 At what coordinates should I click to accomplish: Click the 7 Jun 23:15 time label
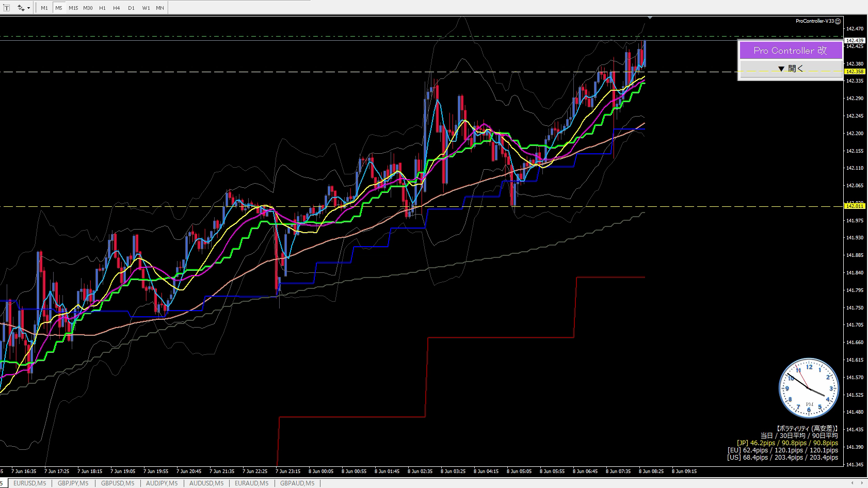pos(288,471)
